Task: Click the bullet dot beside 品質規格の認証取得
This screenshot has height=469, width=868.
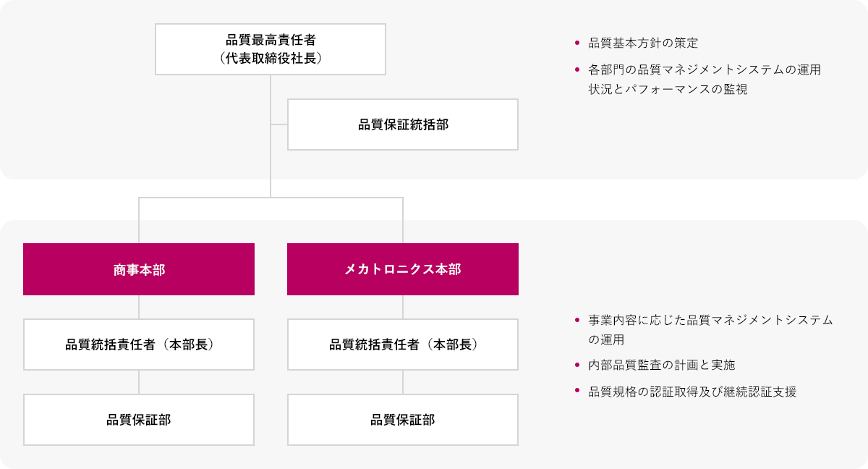Action: (577, 391)
